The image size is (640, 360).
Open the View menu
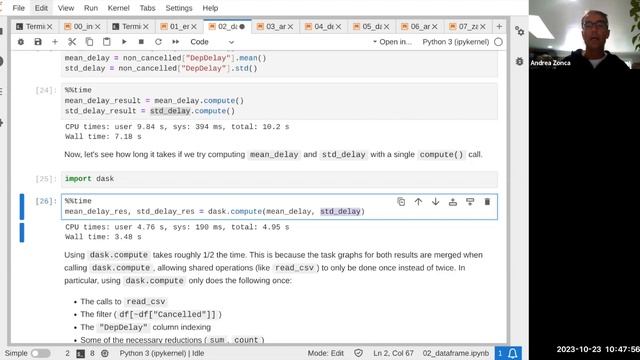click(x=66, y=8)
